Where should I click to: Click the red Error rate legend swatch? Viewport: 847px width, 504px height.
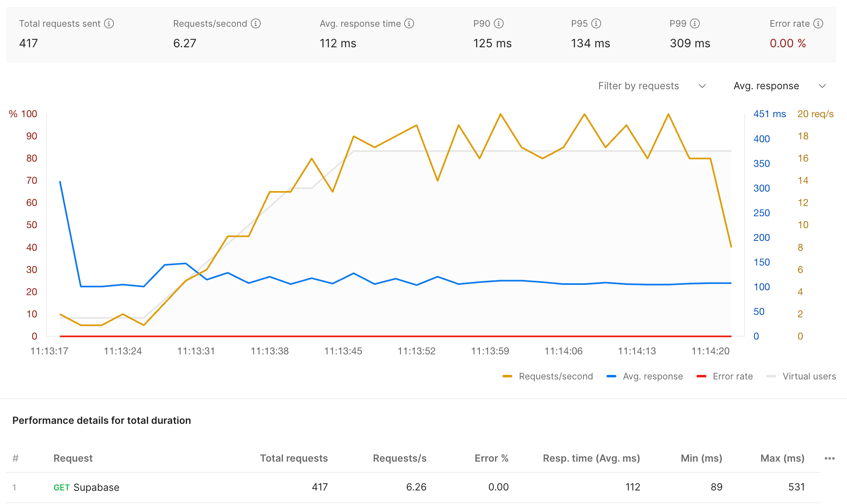coord(701,376)
